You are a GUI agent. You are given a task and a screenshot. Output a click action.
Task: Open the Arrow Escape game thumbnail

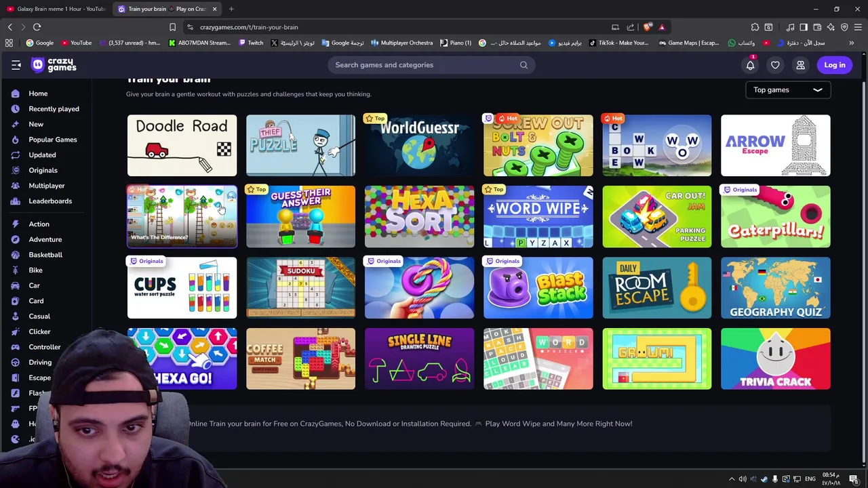pos(775,146)
